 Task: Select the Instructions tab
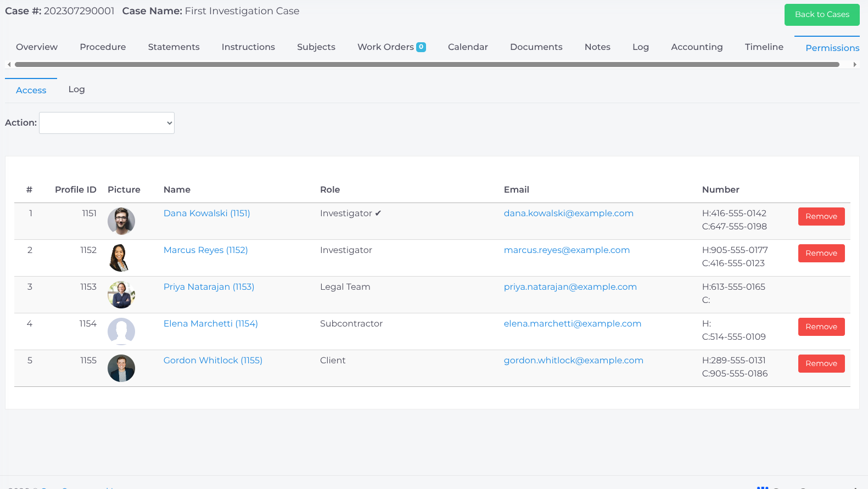tap(248, 47)
